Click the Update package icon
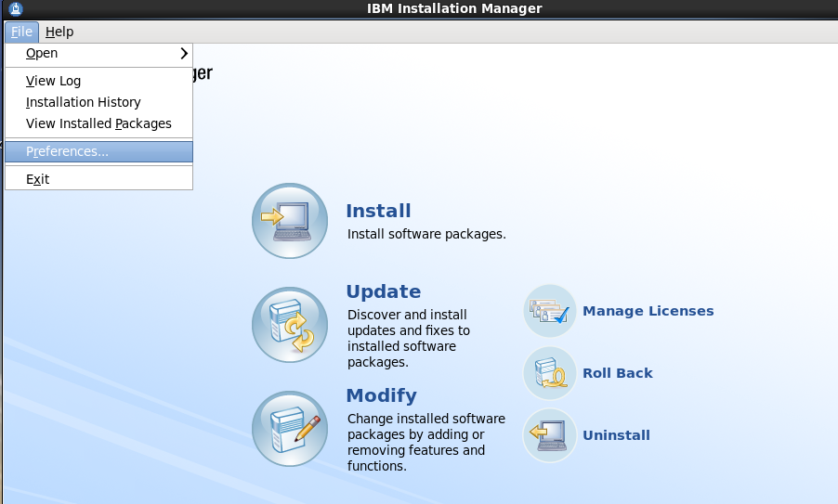This screenshot has width=838, height=504. click(x=290, y=325)
